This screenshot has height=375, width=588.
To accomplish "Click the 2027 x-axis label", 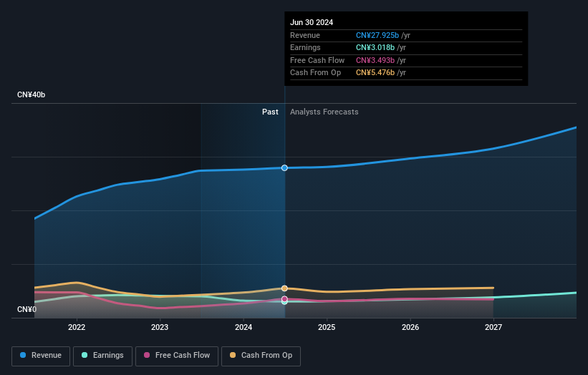I will pyautogui.click(x=493, y=328).
